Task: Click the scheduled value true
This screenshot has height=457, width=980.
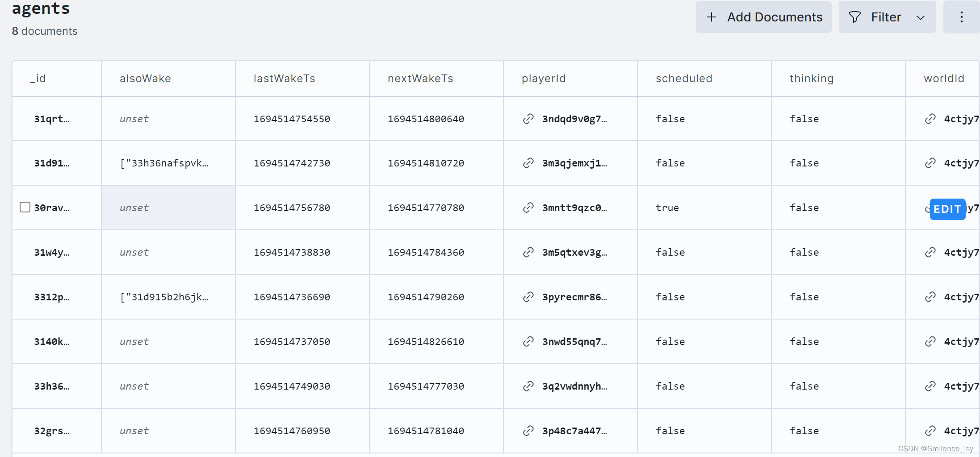Action: [667, 208]
